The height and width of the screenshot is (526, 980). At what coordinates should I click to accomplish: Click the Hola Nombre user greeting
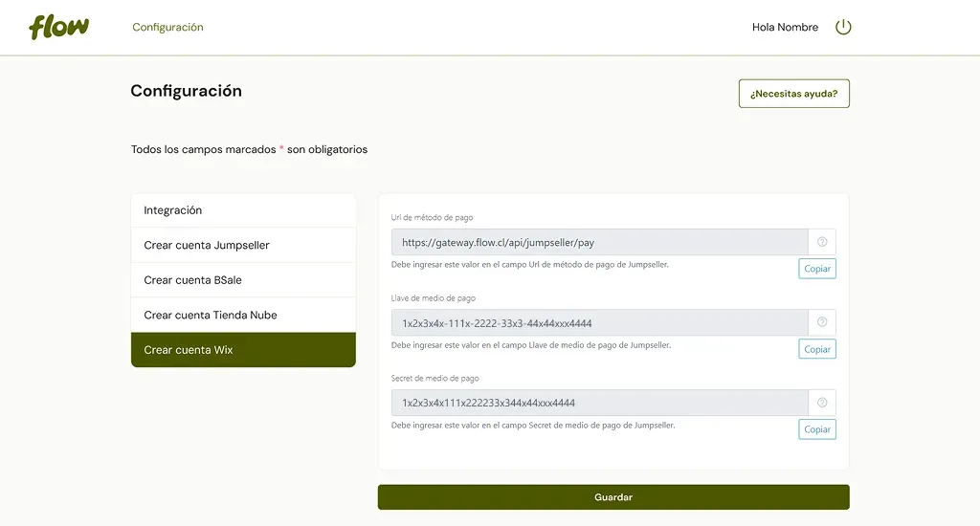click(785, 27)
